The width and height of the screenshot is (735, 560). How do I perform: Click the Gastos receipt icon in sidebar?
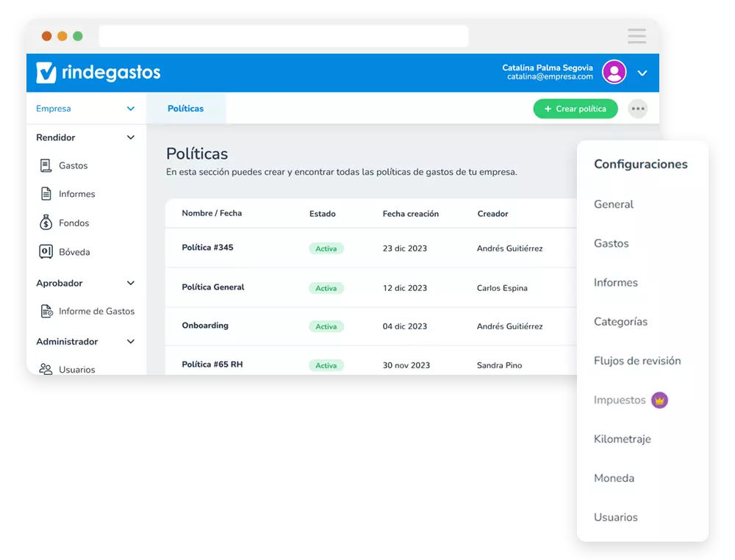tap(46, 165)
